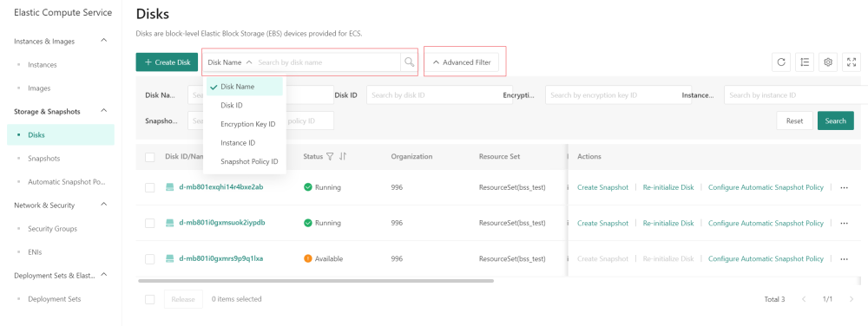Image resolution: width=868 pixels, height=326 pixels.
Task: Click the magnifier search icon
Action: [x=409, y=62]
